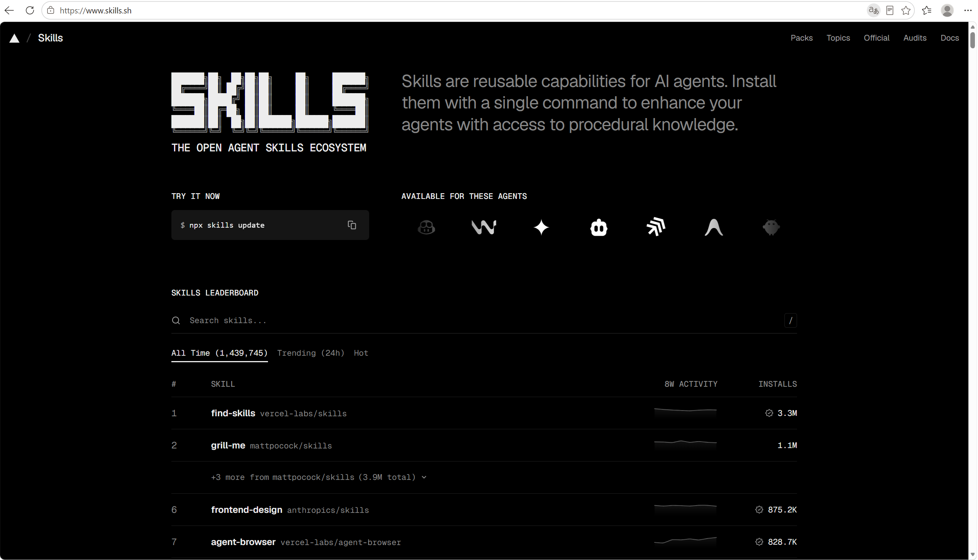Select the GitHub Copilot agent icon
Viewport: 978px width, 560px height.
[426, 227]
